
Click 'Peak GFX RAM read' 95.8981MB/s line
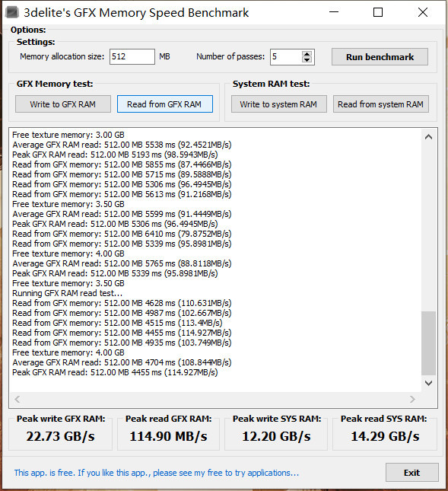[x=115, y=273]
